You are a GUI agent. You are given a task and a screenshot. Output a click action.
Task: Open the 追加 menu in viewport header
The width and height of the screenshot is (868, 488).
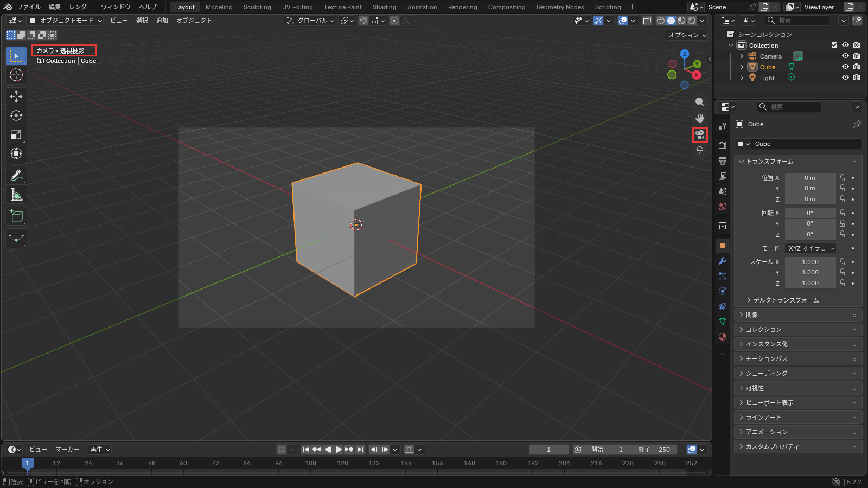pos(162,21)
